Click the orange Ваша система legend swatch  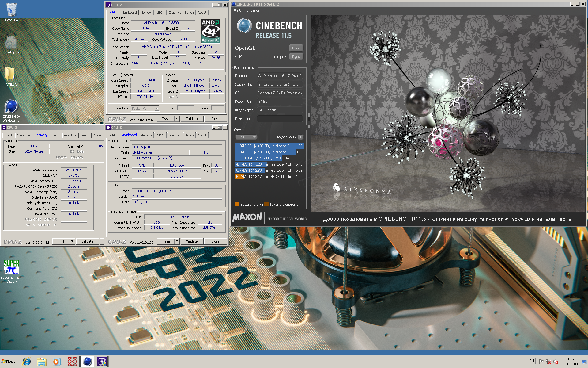coord(237,205)
